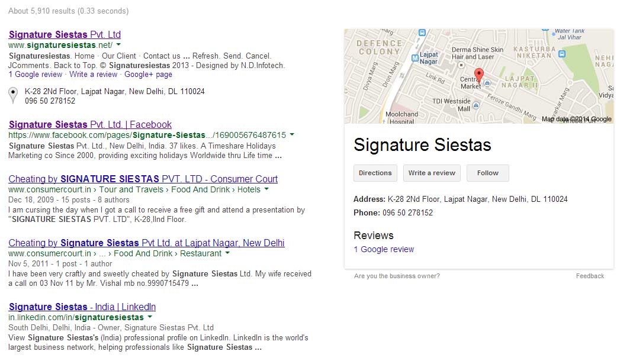Select the Central Market shopping icon on the map
633x364 pixels.
point(487,83)
